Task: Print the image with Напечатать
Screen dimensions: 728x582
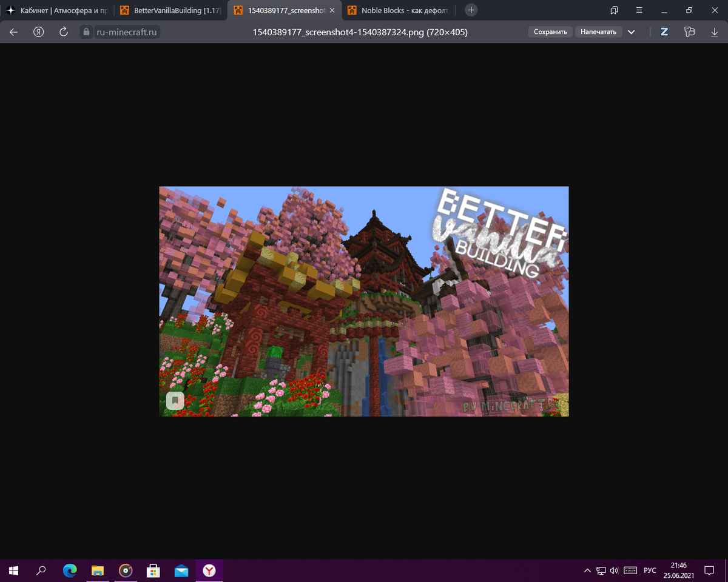Action: coord(598,32)
